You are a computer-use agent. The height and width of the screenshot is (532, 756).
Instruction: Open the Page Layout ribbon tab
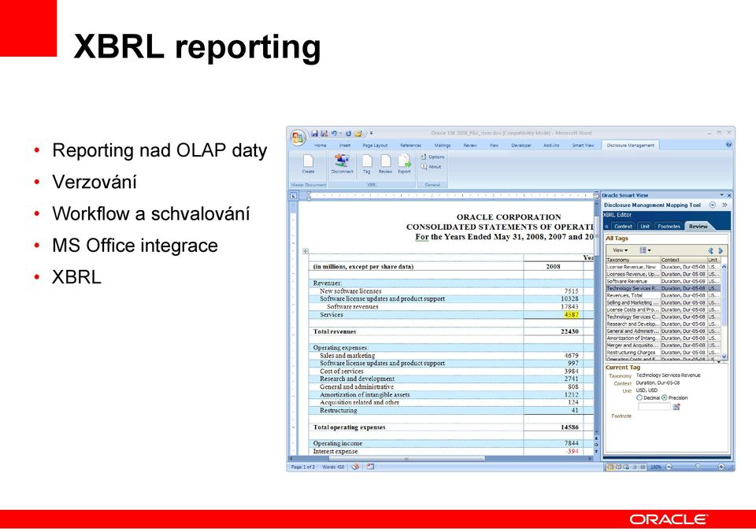click(375, 145)
